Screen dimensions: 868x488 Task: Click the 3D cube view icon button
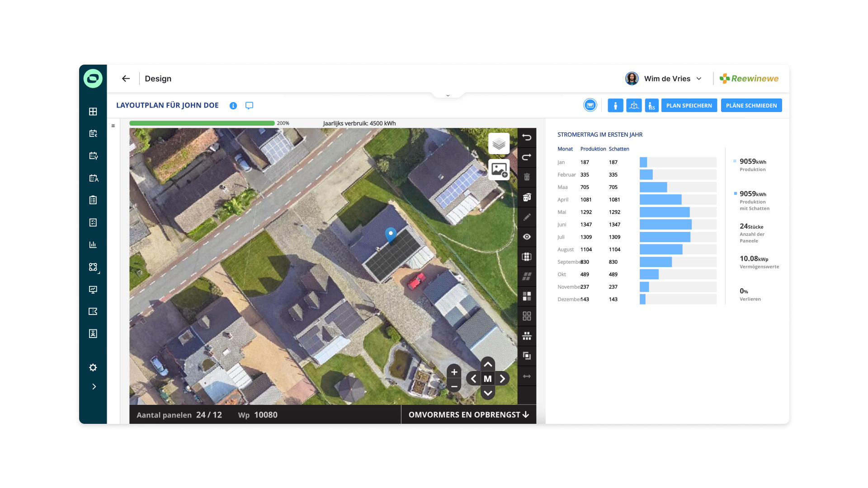[x=634, y=105]
